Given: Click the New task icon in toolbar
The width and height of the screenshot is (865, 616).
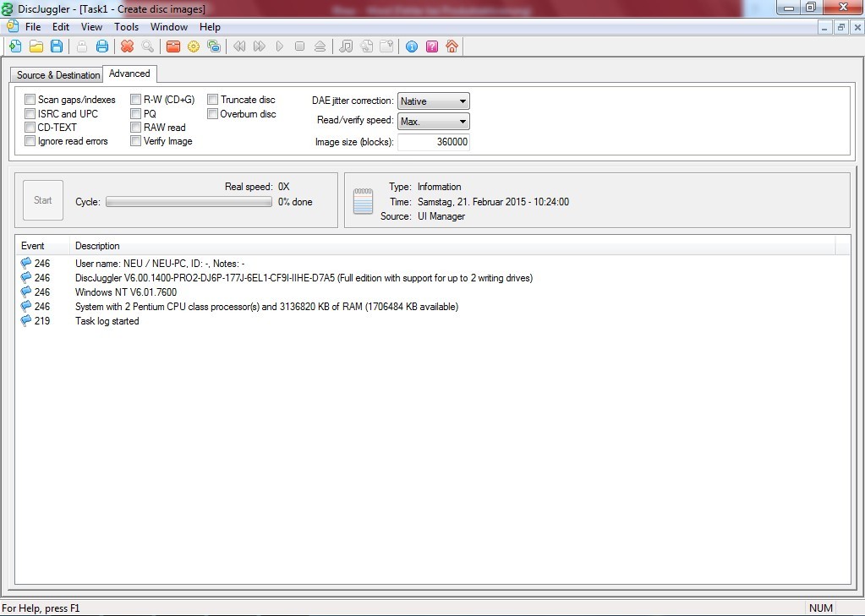Looking at the screenshot, I should pos(15,46).
